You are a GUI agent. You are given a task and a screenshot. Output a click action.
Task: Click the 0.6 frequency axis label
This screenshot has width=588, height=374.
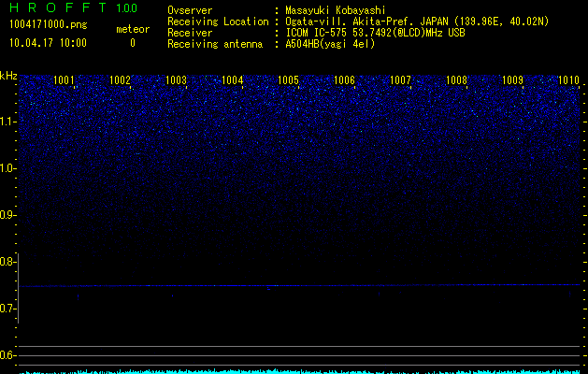tap(7, 355)
